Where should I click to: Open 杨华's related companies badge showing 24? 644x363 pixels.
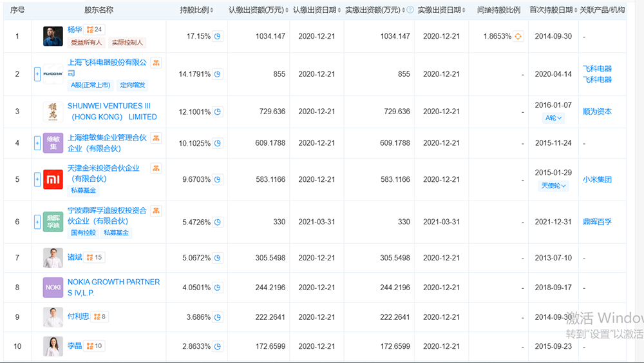[95, 30]
